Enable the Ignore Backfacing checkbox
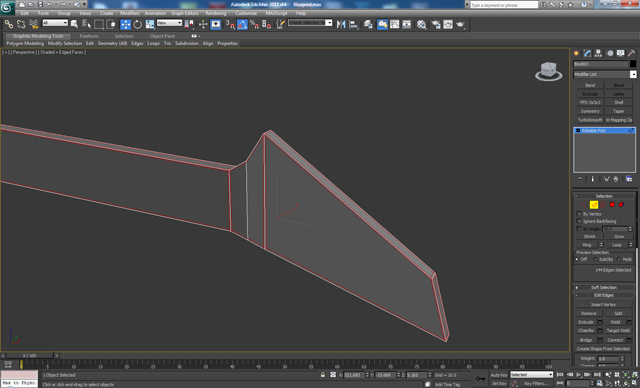This screenshot has width=640, height=388. (579, 221)
